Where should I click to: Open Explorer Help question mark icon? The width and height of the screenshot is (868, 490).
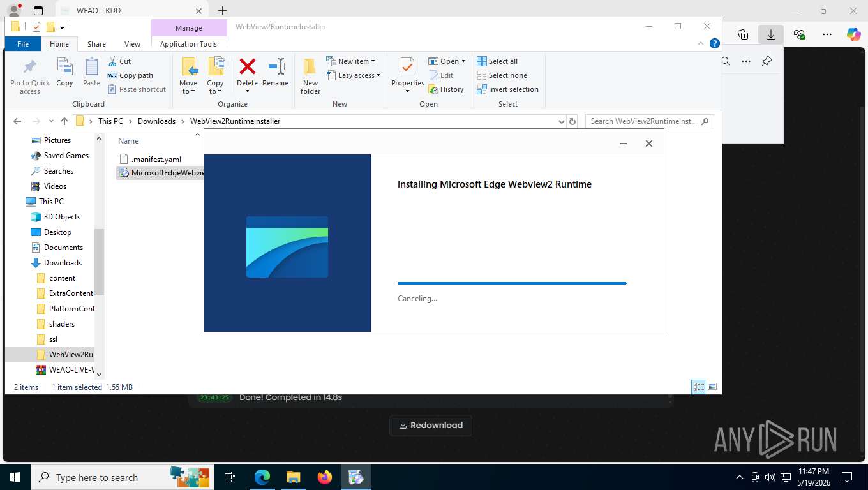(x=715, y=43)
